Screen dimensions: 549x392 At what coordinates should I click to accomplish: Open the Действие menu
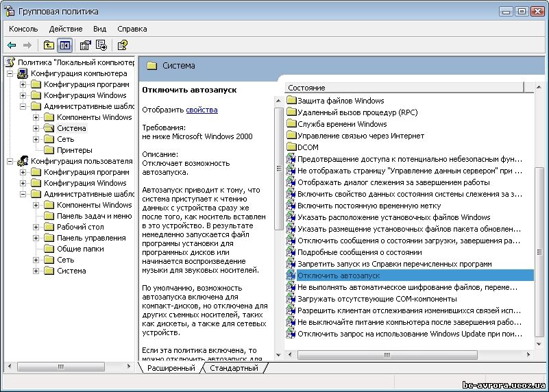(66, 29)
